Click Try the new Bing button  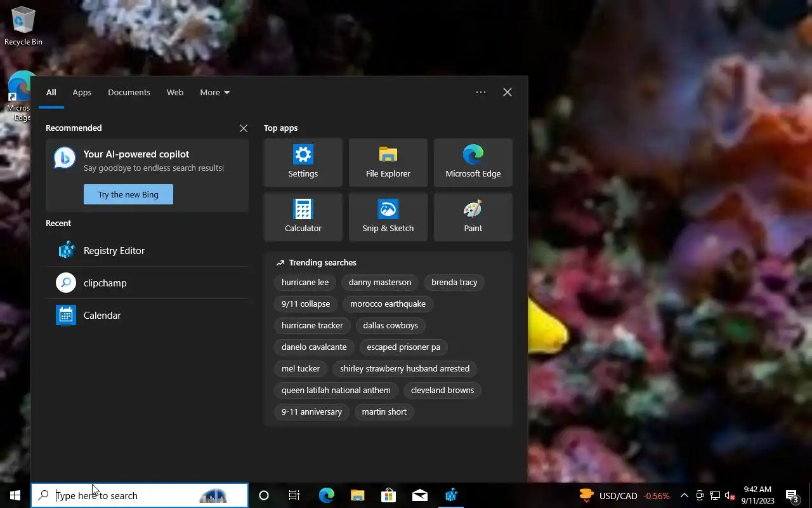(128, 194)
